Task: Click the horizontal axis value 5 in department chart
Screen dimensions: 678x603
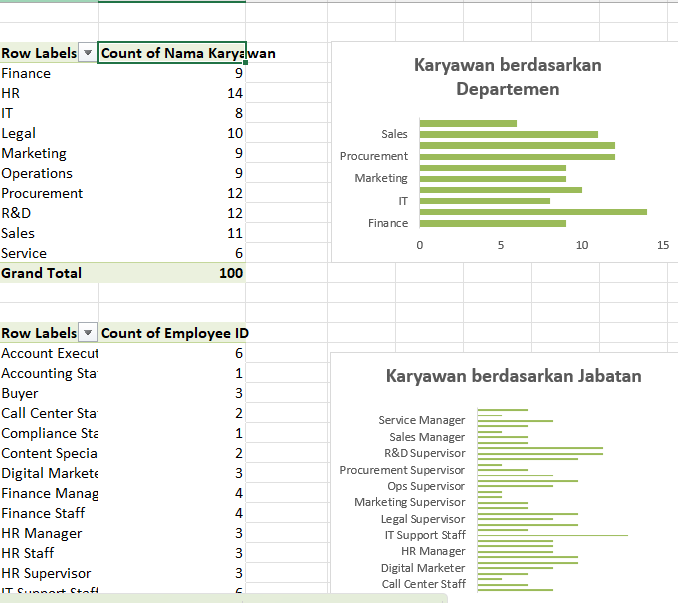Action: click(x=501, y=245)
